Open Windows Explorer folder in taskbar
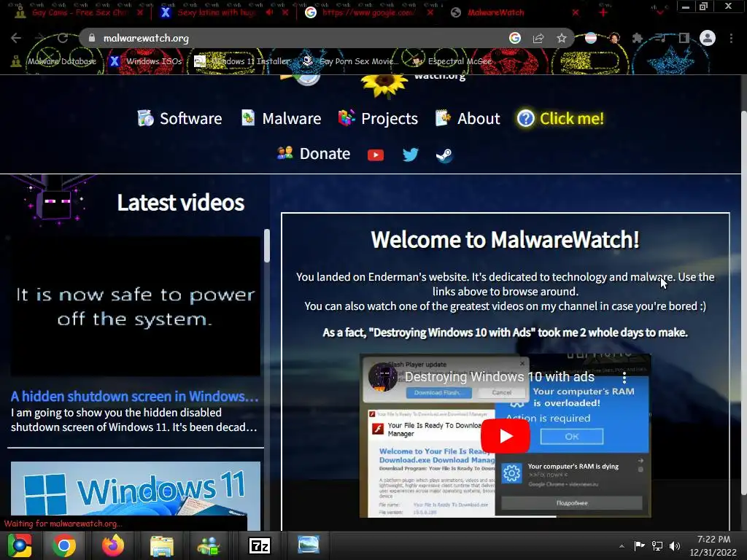Viewport: 747px width, 560px height. pyautogui.click(x=162, y=545)
